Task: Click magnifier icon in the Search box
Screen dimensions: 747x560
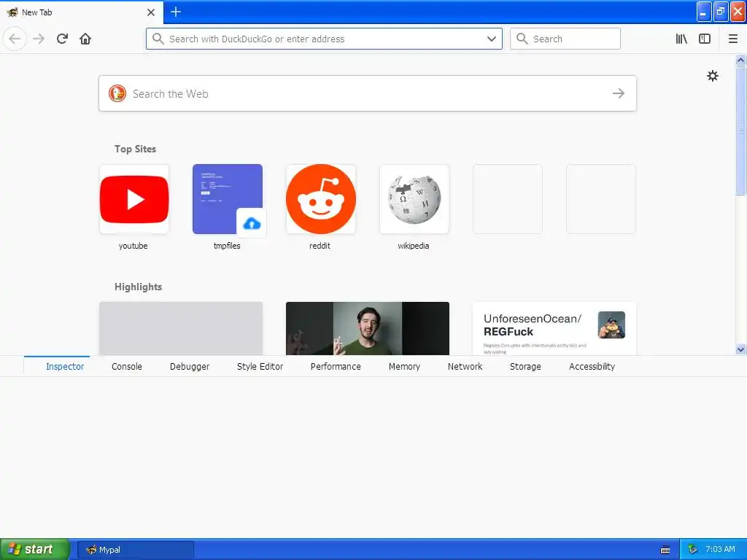Action: [x=522, y=39]
